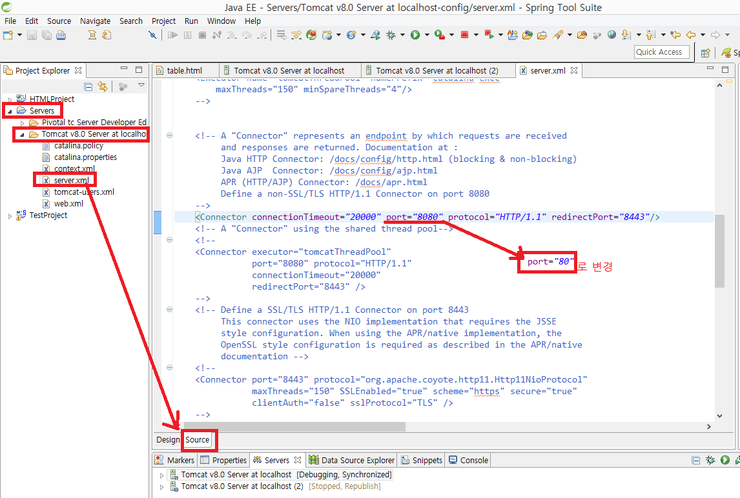Toggle Link with Editor in Project Explorer

(x=102, y=87)
